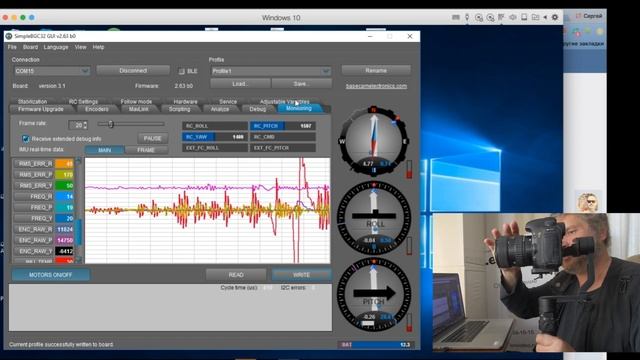Click the Save profile button
Screen dimensions: 640x360
(301, 84)
